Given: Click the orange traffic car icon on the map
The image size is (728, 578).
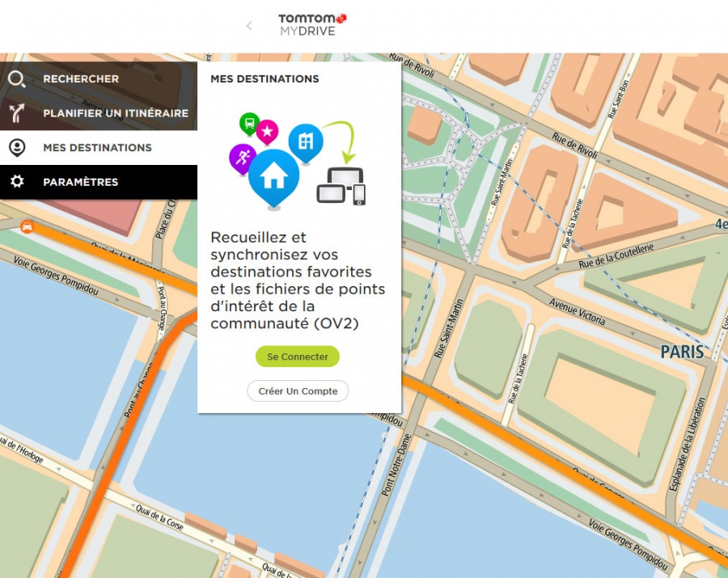Looking at the screenshot, I should 28,226.
